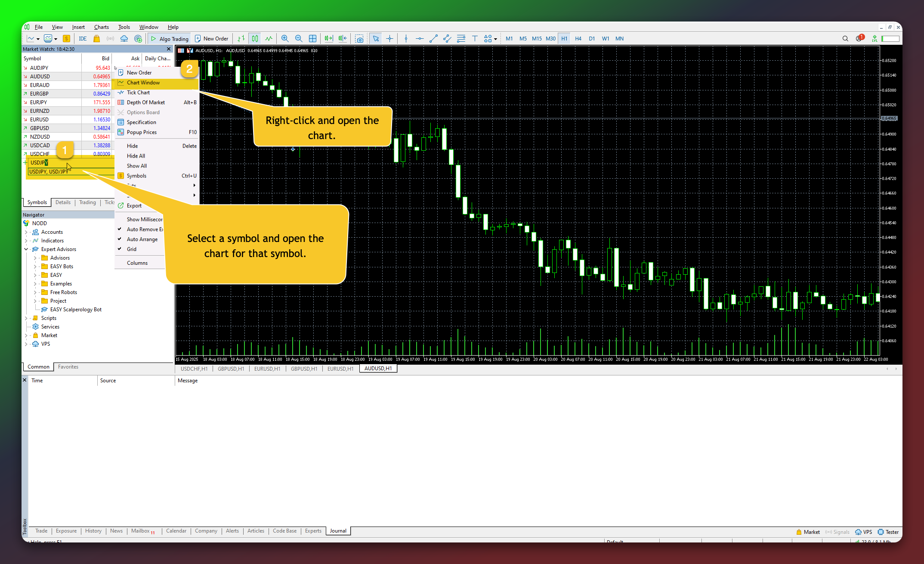Toggle Algo Trading on or off
This screenshot has width=924, height=564.
[169, 38]
